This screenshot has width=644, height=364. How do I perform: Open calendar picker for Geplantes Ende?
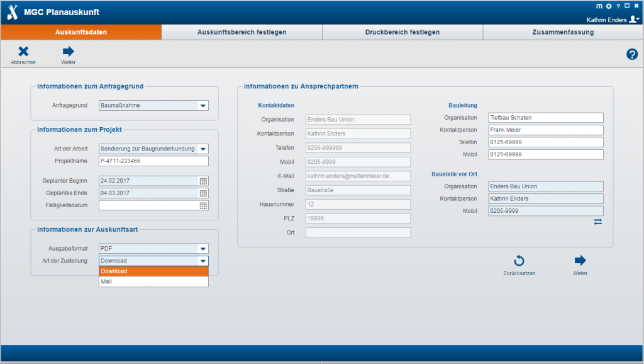[203, 193]
